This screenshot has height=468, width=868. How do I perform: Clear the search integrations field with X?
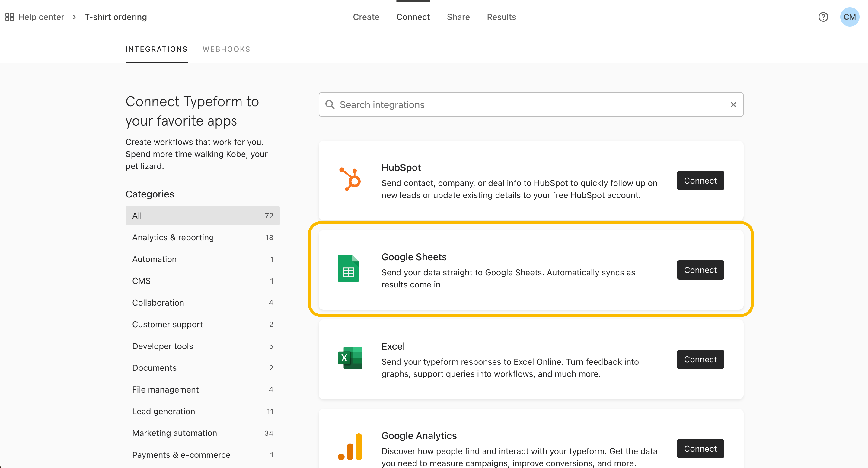pos(733,104)
